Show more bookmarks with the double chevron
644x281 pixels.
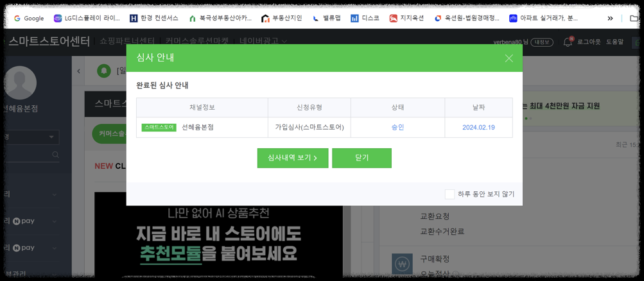point(610,18)
